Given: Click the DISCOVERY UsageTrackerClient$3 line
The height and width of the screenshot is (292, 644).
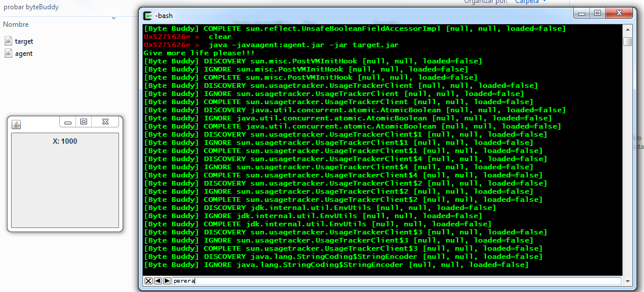Looking at the screenshot, I should point(346,232).
